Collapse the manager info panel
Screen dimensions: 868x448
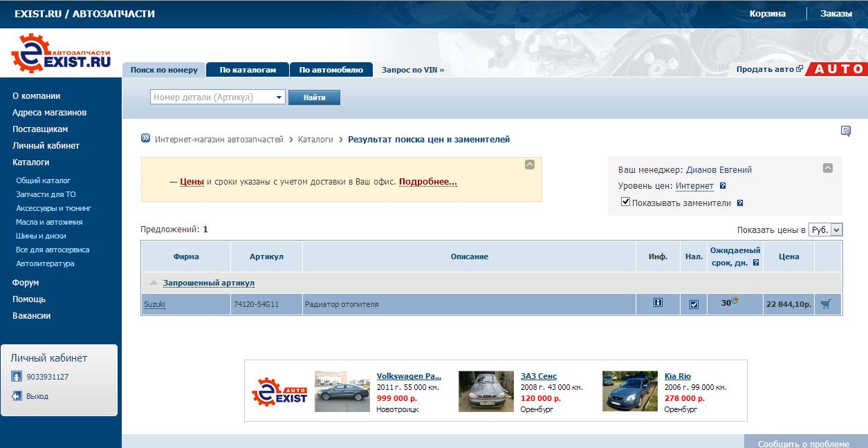click(828, 168)
